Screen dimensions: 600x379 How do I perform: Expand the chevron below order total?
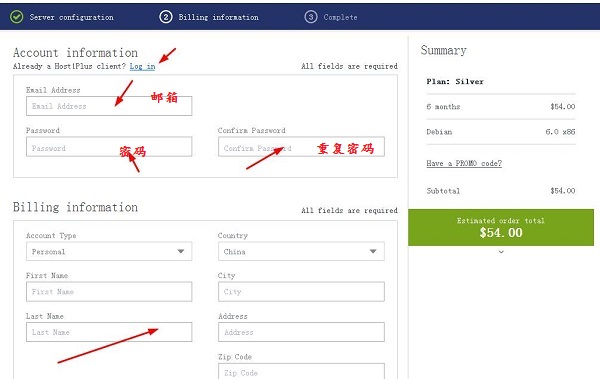tap(501, 252)
